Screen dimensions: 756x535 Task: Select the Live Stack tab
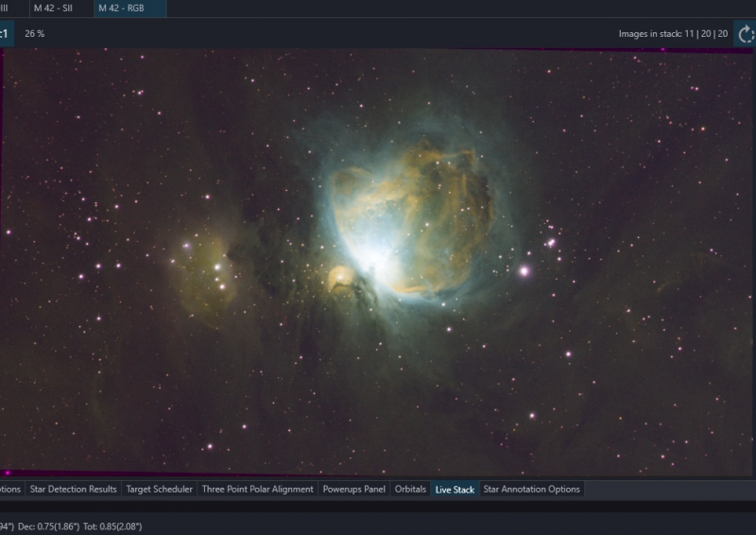pos(455,490)
